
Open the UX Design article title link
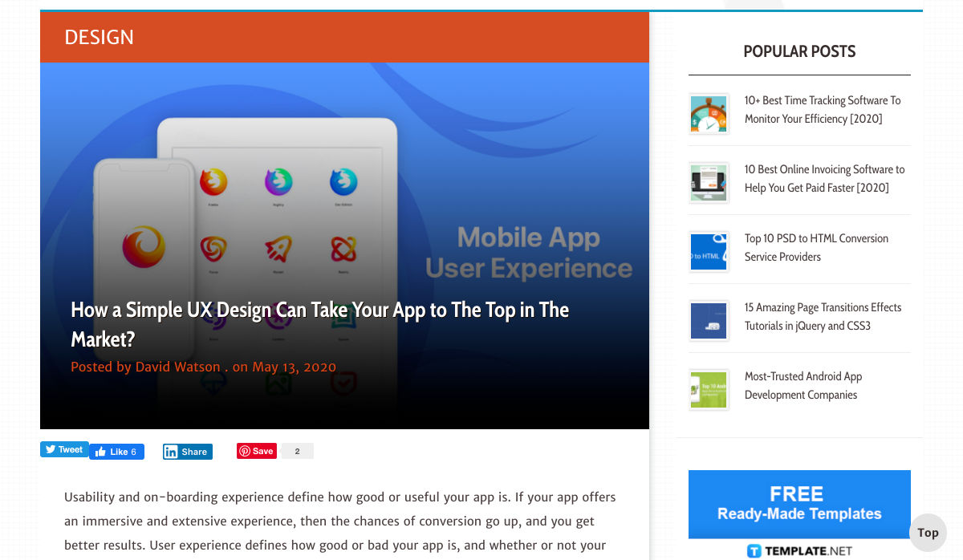320,324
